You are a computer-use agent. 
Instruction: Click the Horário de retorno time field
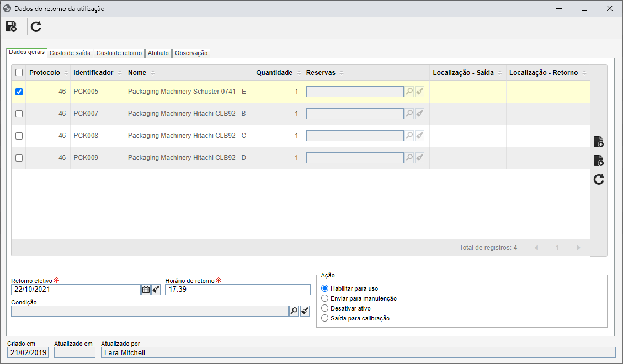point(238,290)
